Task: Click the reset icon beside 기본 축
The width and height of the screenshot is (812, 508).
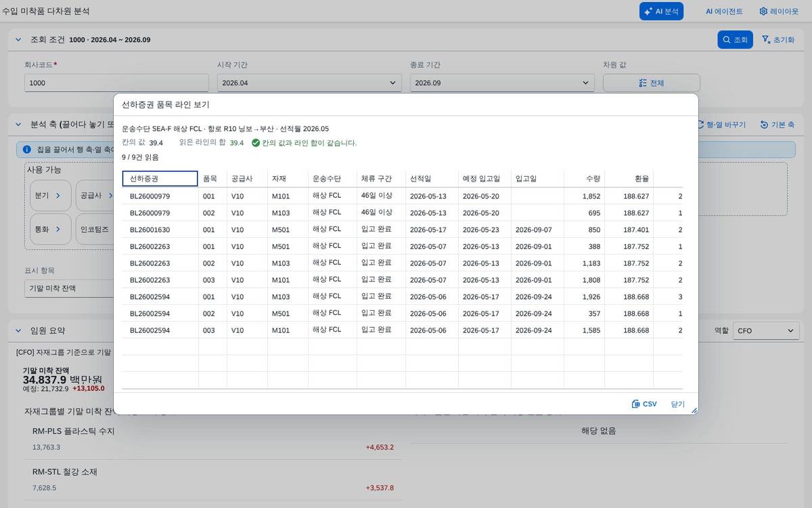Action: [764, 125]
